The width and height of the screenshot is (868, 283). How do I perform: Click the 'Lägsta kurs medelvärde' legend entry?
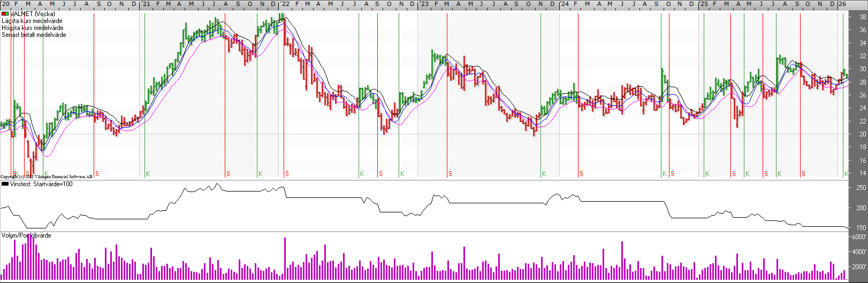click(32, 21)
